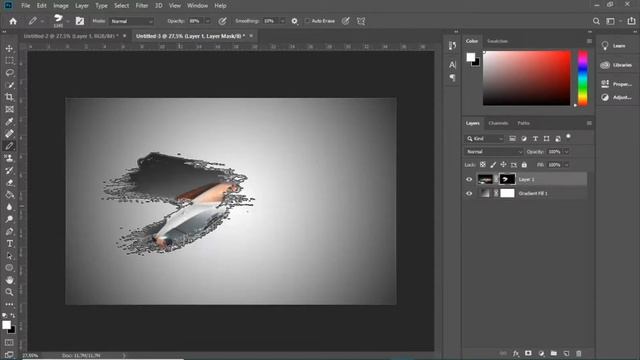Open the Brush Settings panel toggle

coord(80,21)
